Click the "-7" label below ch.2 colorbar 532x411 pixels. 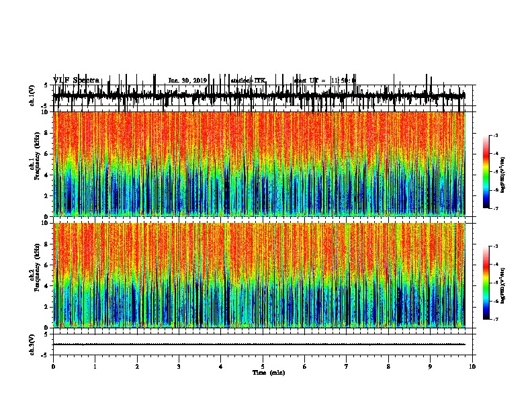(495, 319)
